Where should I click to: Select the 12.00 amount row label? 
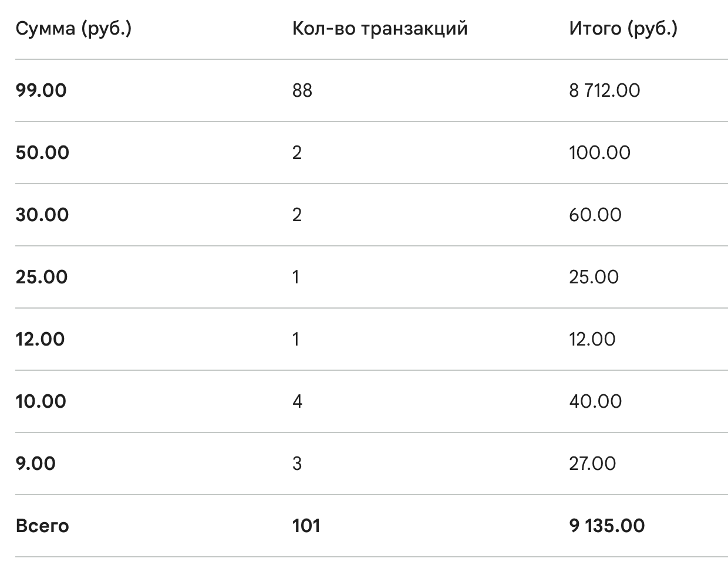(40, 340)
